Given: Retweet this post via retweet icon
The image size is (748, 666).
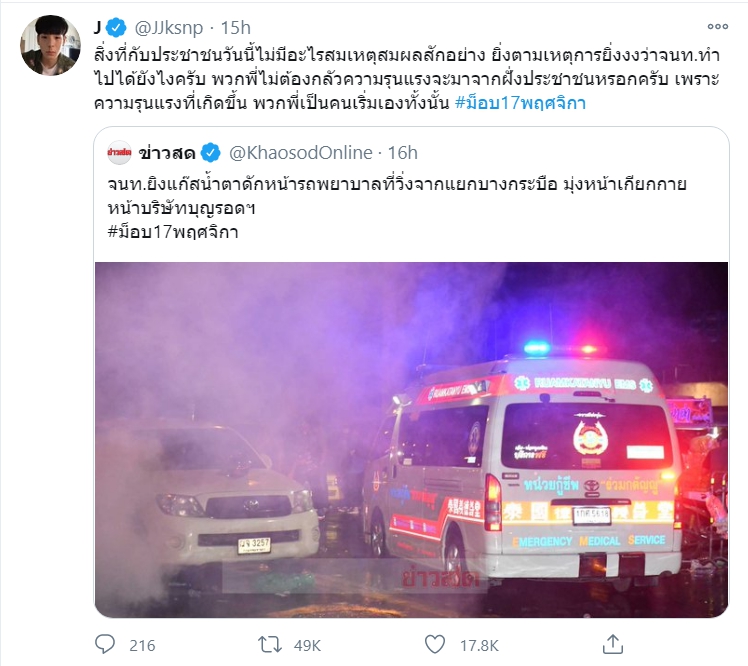Looking at the screenshot, I should pos(270,645).
